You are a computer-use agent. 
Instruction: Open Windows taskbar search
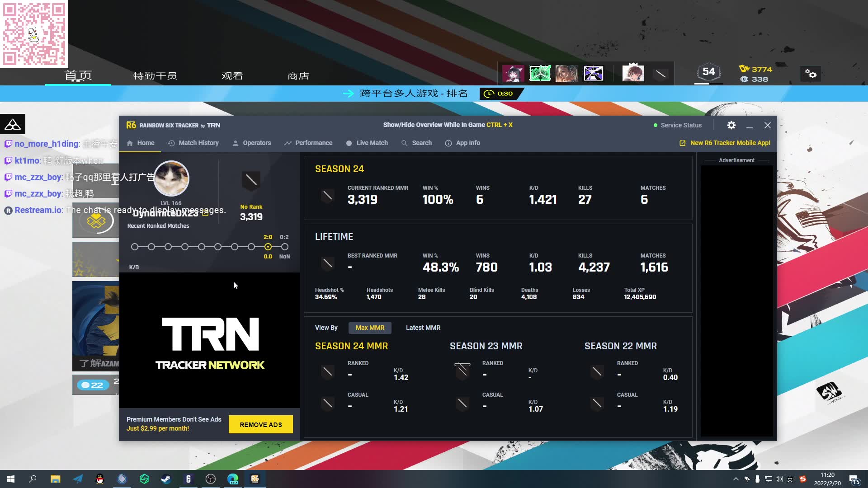33,479
